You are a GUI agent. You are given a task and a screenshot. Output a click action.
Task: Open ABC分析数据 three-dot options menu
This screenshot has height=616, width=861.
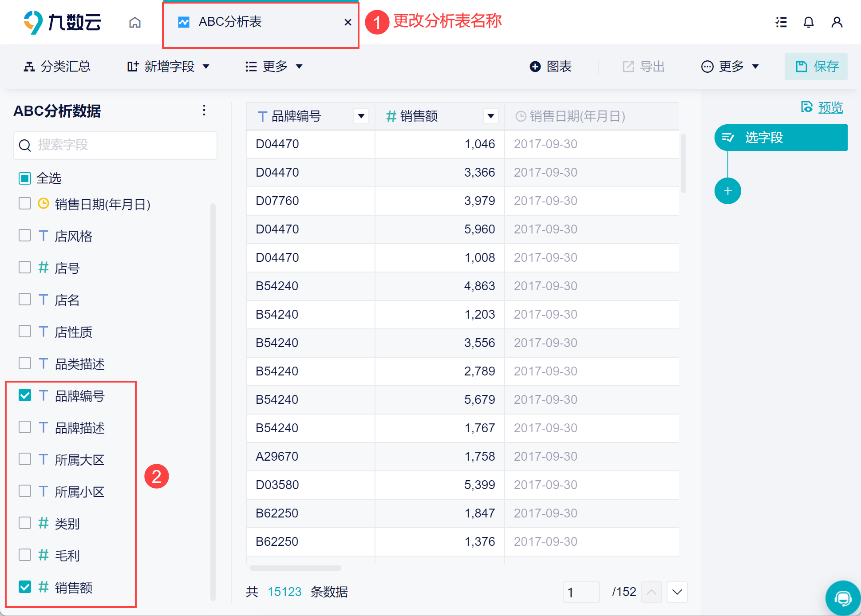204,111
